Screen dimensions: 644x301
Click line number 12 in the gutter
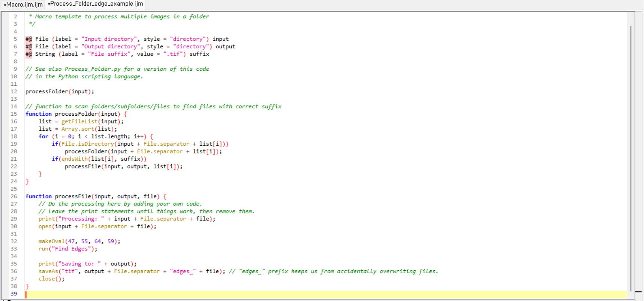[14, 91]
